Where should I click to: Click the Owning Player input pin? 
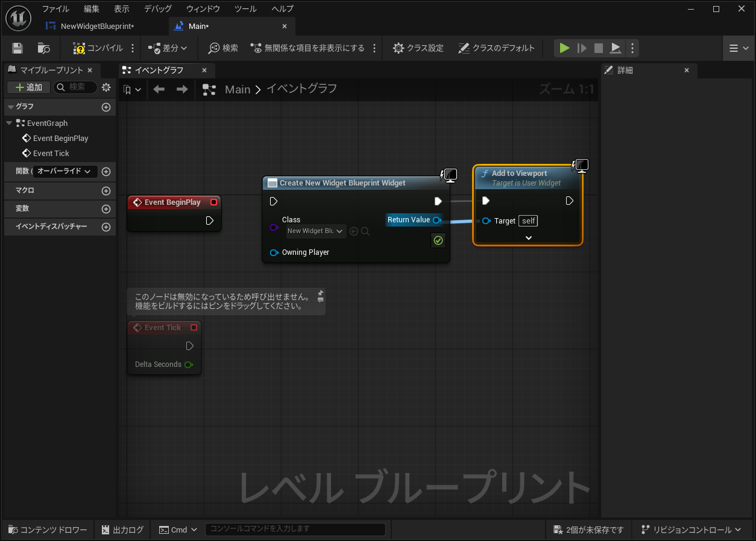[x=274, y=252]
